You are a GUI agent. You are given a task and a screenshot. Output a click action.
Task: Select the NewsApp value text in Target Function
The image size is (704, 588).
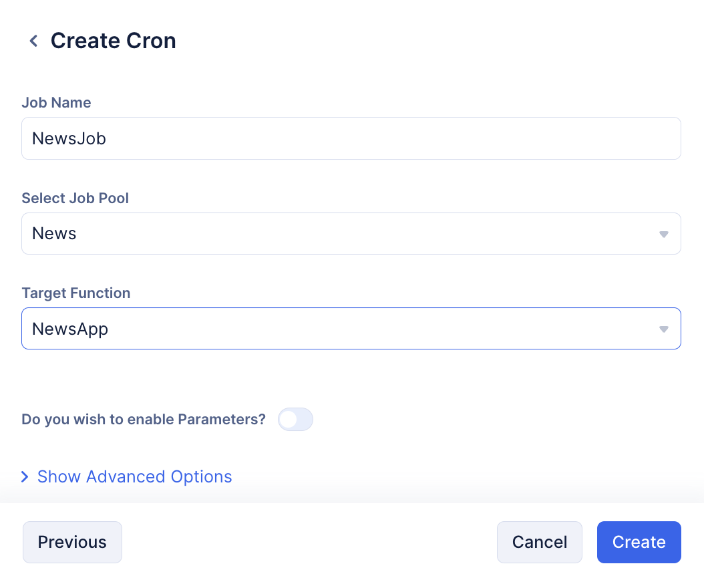click(70, 329)
